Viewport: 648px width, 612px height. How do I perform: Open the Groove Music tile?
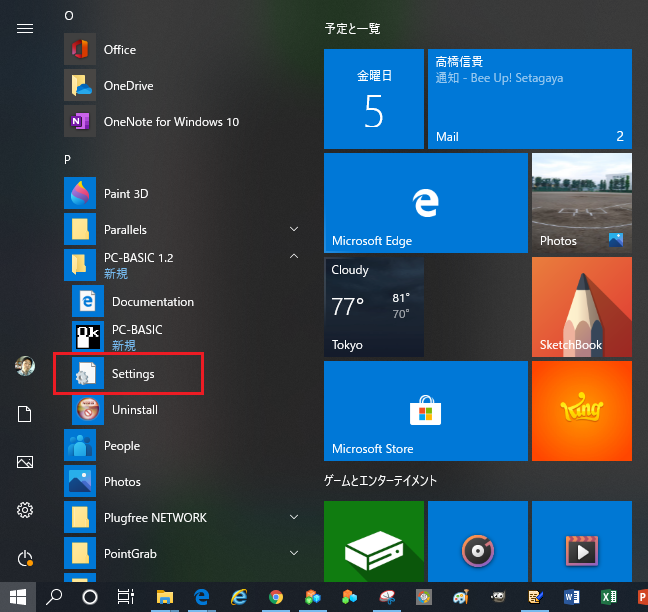pyautogui.click(x=478, y=541)
